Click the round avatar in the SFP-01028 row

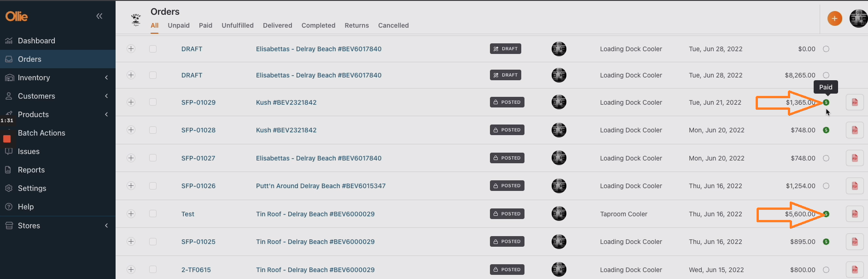[559, 130]
